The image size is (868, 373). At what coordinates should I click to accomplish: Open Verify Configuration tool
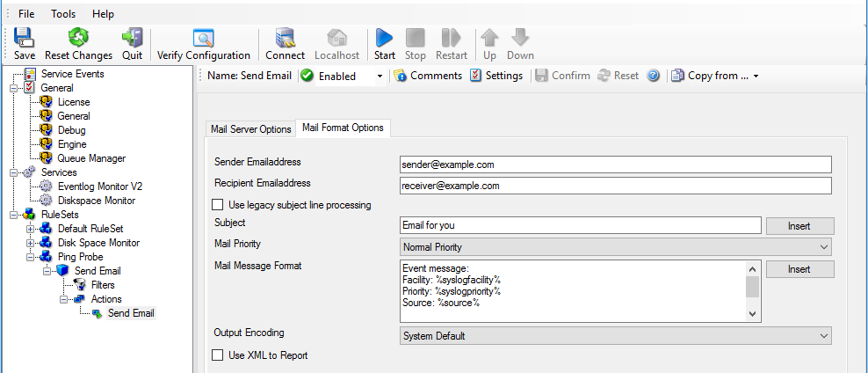[203, 38]
